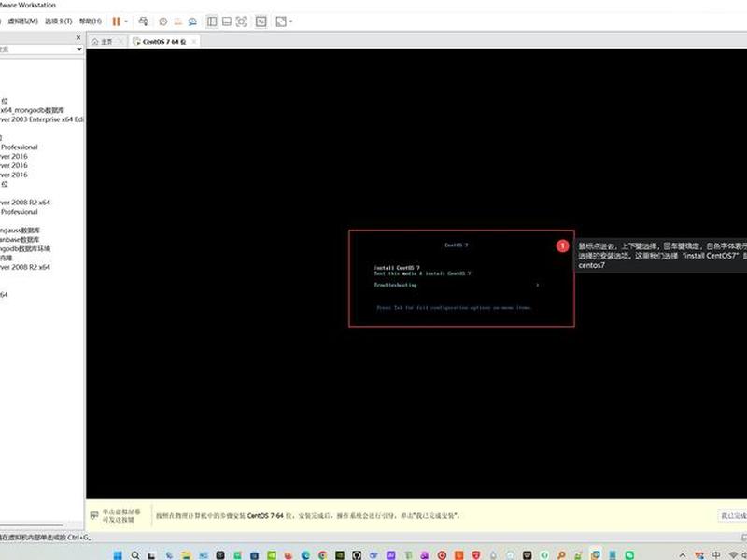Open the snapshot manager
Screen dimensions: 747x560
coord(192,21)
